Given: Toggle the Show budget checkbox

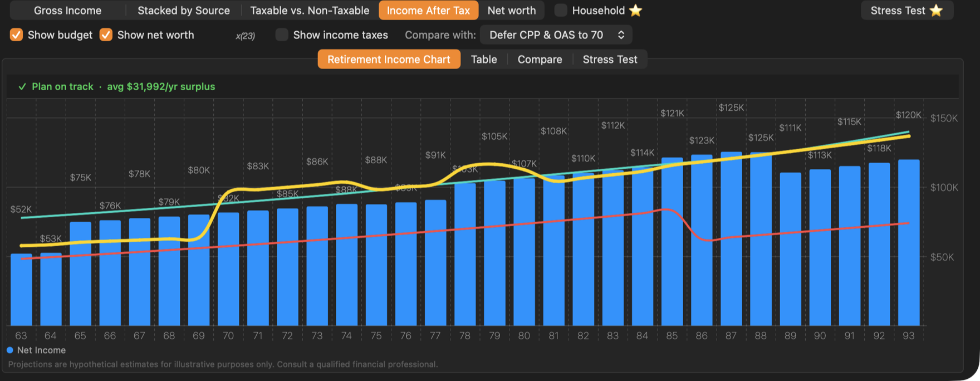Looking at the screenshot, I should 16,35.
